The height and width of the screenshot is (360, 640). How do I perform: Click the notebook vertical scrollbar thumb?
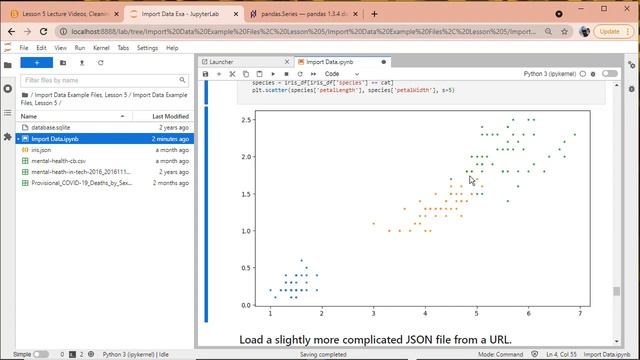[x=616, y=291]
